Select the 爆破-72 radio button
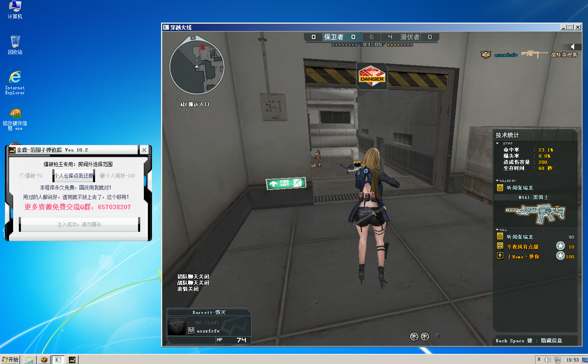Screen dimensions: 588x364 click(22, 176)
